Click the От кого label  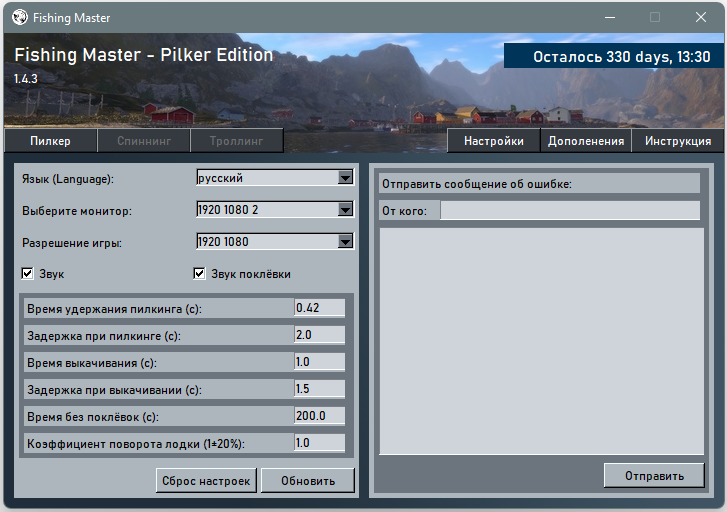(x=404, y=211)
